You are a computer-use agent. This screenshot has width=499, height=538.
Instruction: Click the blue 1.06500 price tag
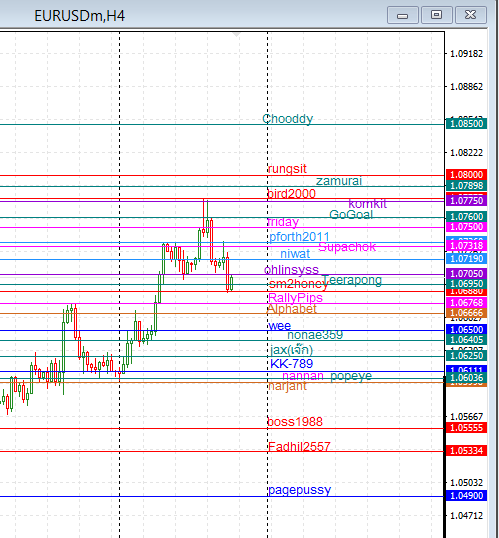point(466,329)
